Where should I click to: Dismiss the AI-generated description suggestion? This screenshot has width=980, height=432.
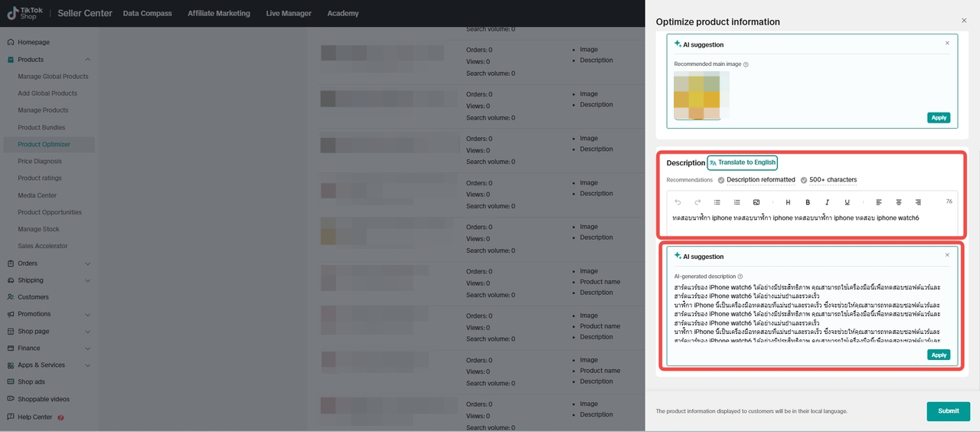[x=947, y=255]
